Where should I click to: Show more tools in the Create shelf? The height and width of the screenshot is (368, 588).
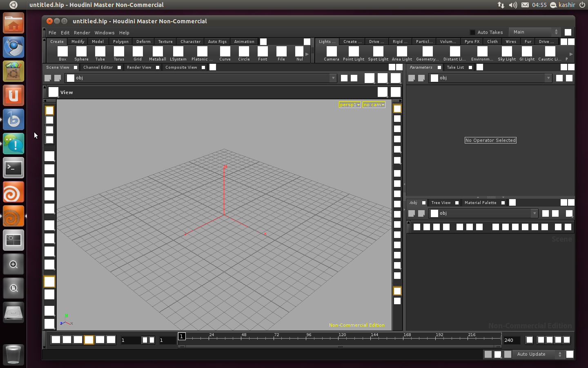coord(307,54)
